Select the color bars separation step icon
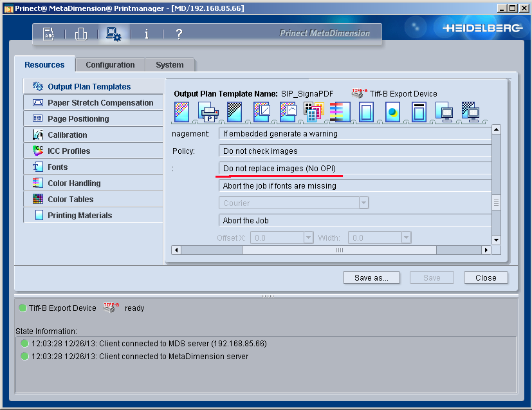 tap(340, 112)
